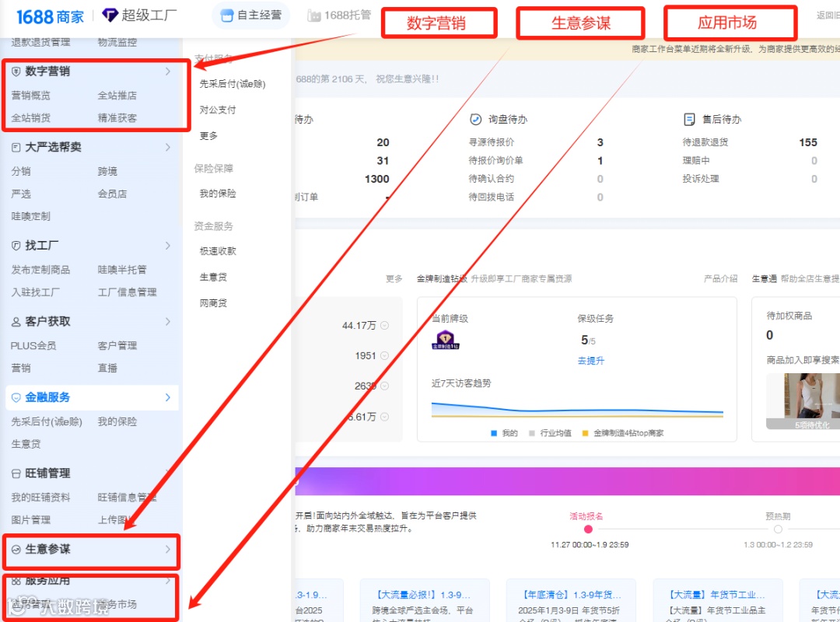Open 全站推店 in sidebar
This screenshot has height=622, width=840.
[117, 96]
